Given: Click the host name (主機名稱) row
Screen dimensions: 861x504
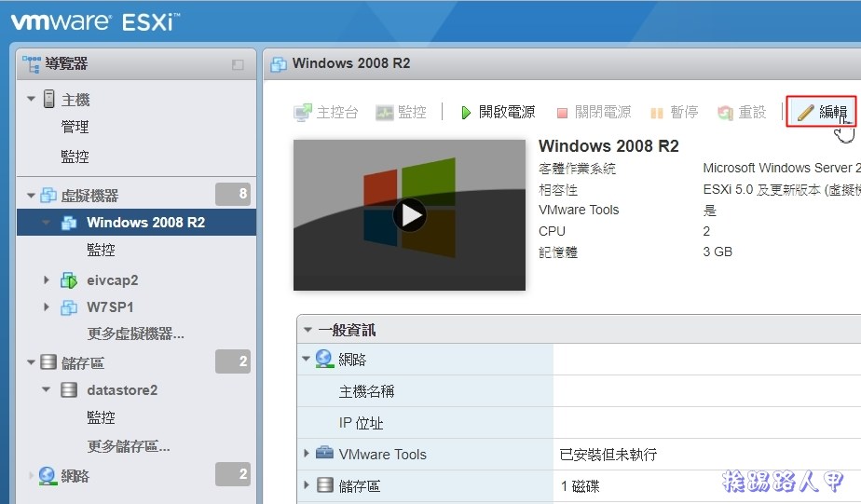Looking at the screenshot, I should pos(579,391).
